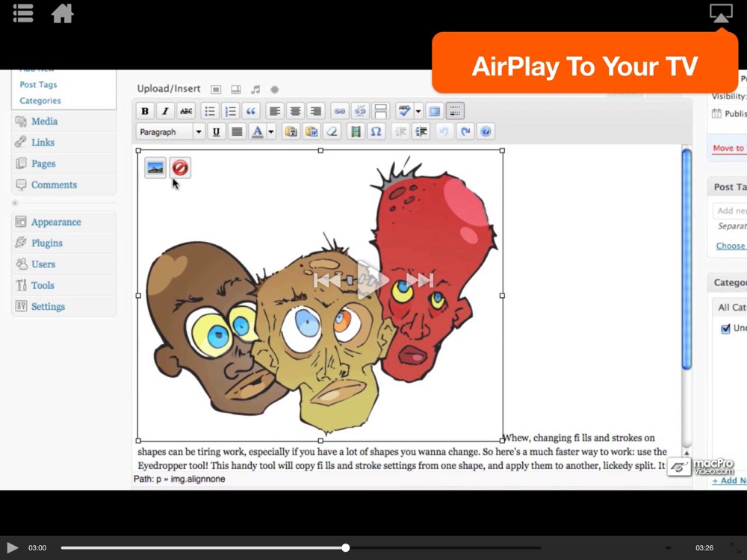Align text center
Viewport: 747px width, 560px height.
[295, 111]
